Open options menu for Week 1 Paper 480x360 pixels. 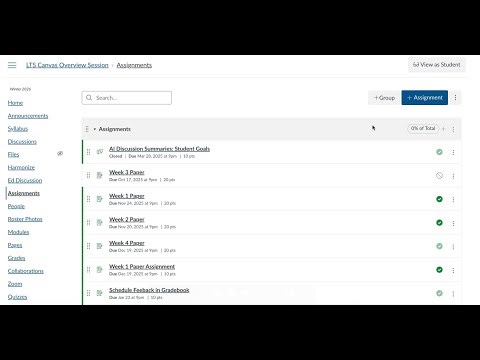(x=453, y=199)
